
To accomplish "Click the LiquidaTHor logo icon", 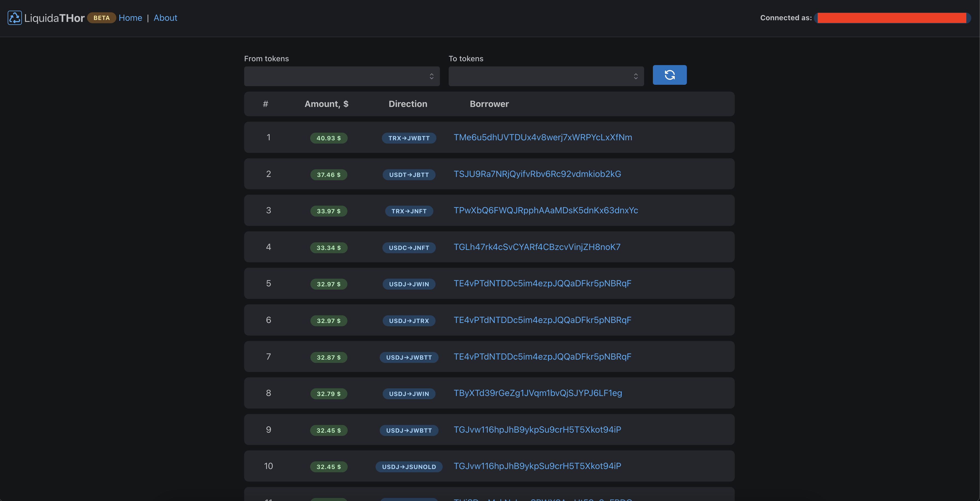I will [x=15, y=18].
